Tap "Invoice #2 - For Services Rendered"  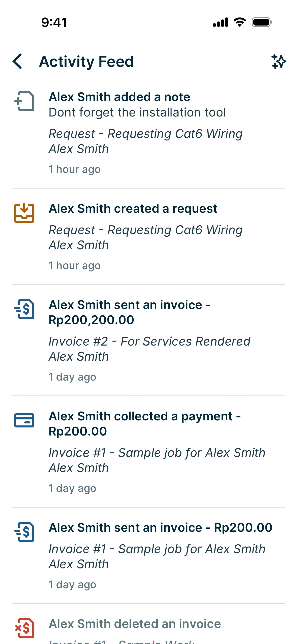149,341
